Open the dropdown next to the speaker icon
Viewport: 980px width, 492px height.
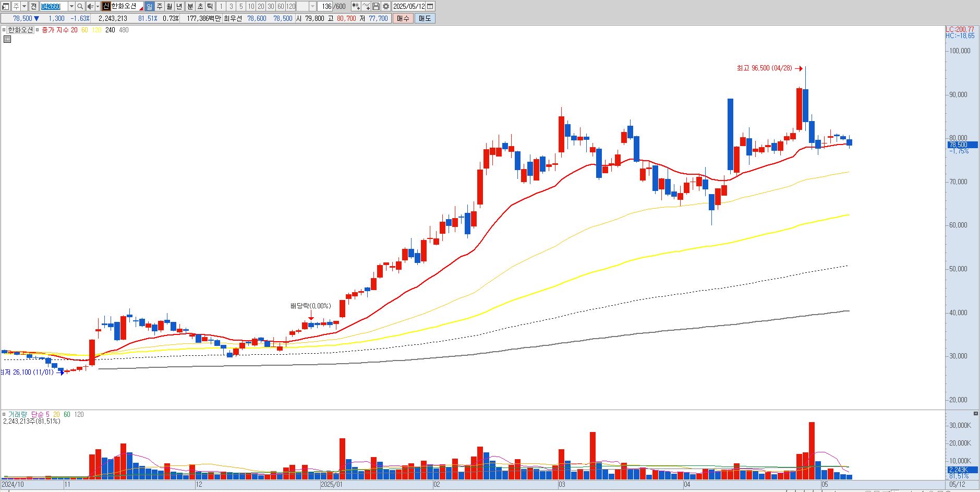tap(98, 6)
